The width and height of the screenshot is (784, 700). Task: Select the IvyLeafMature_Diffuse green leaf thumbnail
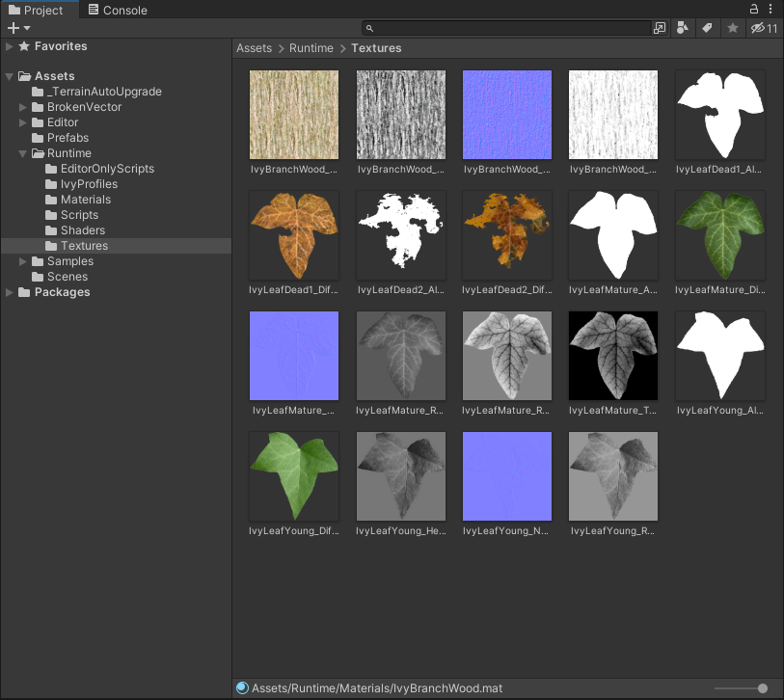pyautogui.click(x=720, y=235)
